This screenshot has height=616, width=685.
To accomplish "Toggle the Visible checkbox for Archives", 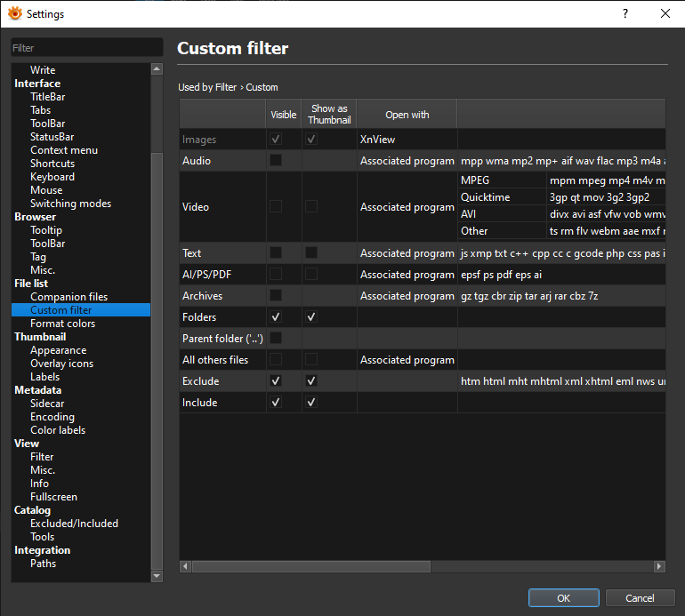I will 276,296.
